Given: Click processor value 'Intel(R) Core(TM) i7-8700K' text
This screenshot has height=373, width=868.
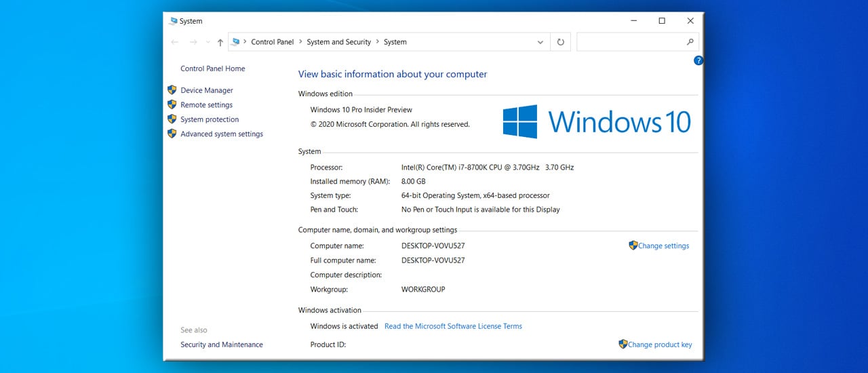Looking at the screenshot, I should coord(450,168).
